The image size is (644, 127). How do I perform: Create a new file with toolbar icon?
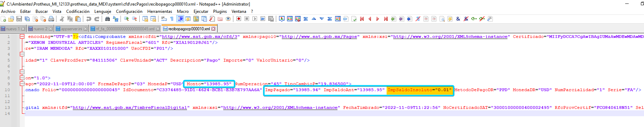[3, 19]
